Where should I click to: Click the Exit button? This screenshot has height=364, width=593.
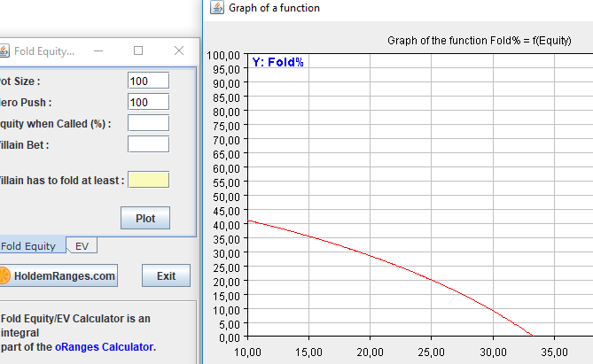click(x=166, y=275)
